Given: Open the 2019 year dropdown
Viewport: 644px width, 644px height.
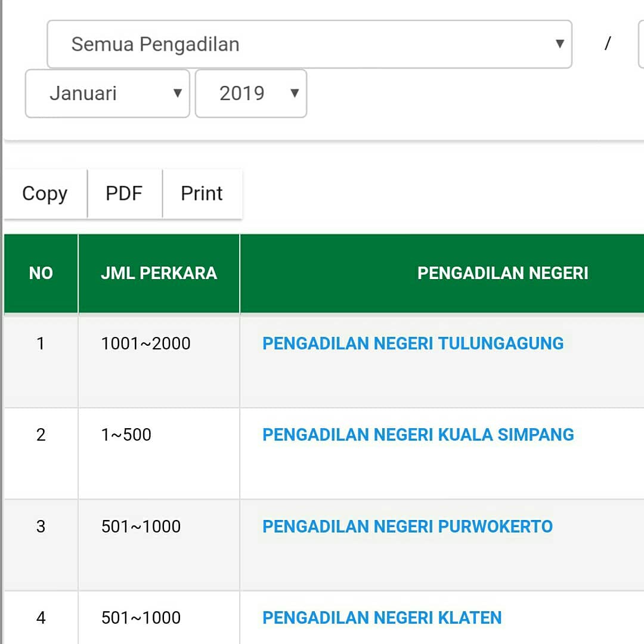Looking at the screenshot, I should click(x=251, y=94).
